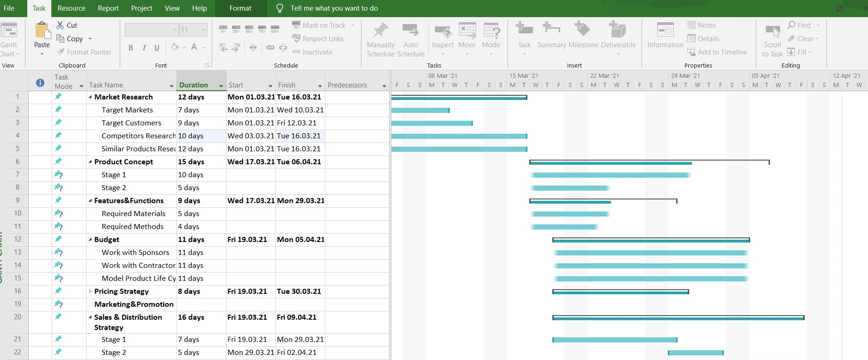
Task: Click Notes in Properties group
Action: [x=702, y=25]
